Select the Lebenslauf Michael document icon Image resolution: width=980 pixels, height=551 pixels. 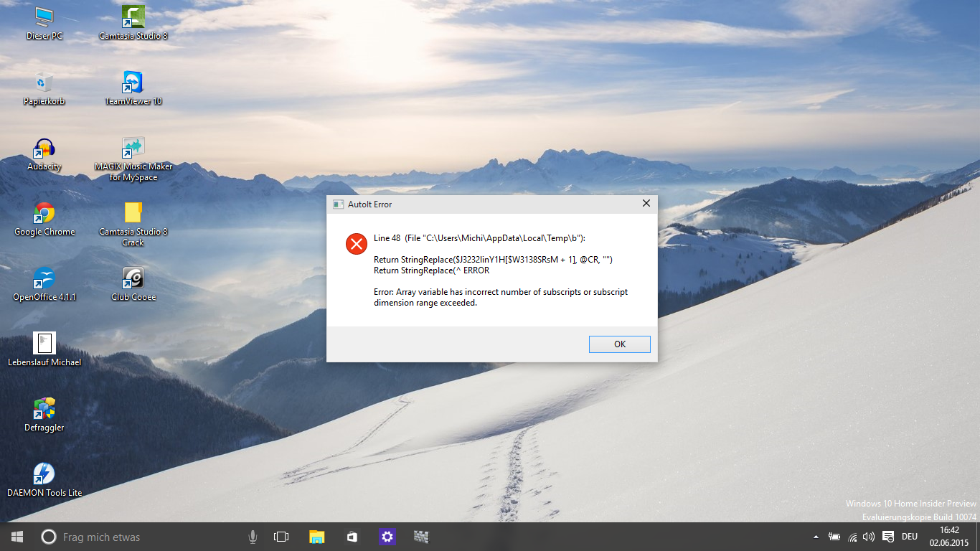[x=44, y=349]
